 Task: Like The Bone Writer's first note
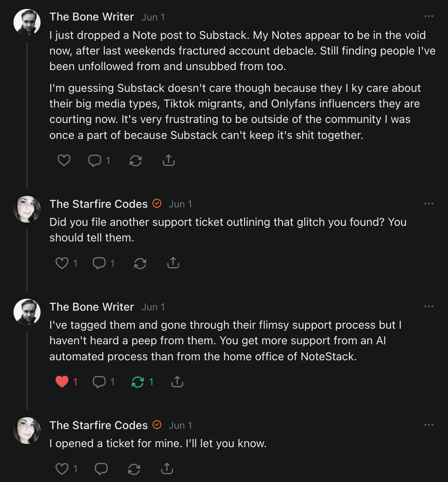click(x=64, y=160)
